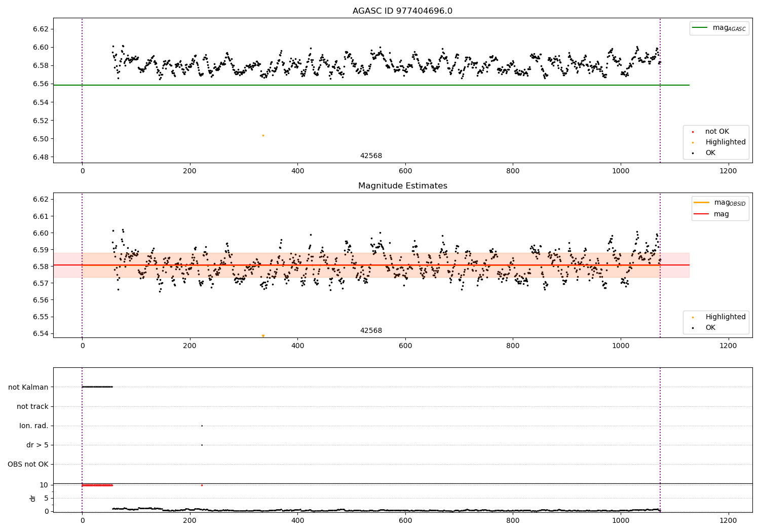Click the 'dr' y-axis label
The width and height of the screenshot is (760, 532).
(33, 498)
